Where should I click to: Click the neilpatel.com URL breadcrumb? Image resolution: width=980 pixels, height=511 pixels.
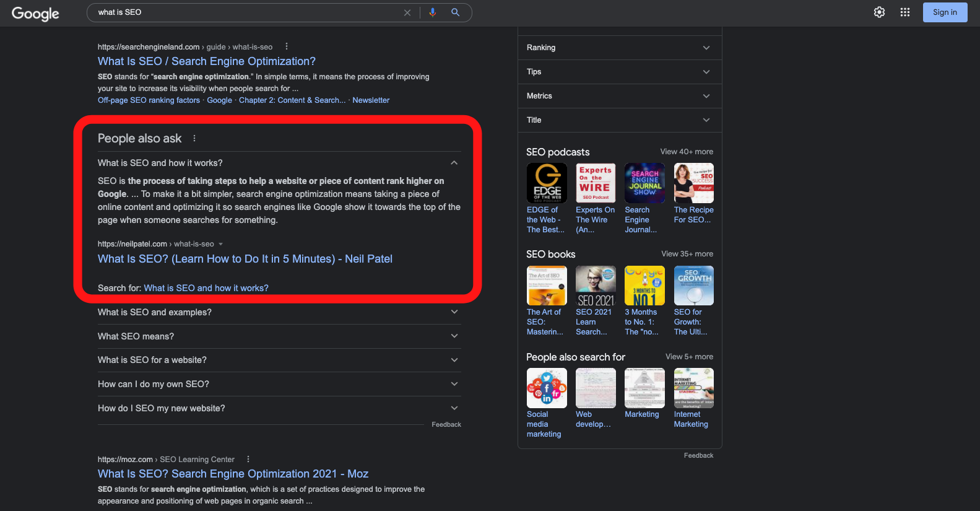156,244
